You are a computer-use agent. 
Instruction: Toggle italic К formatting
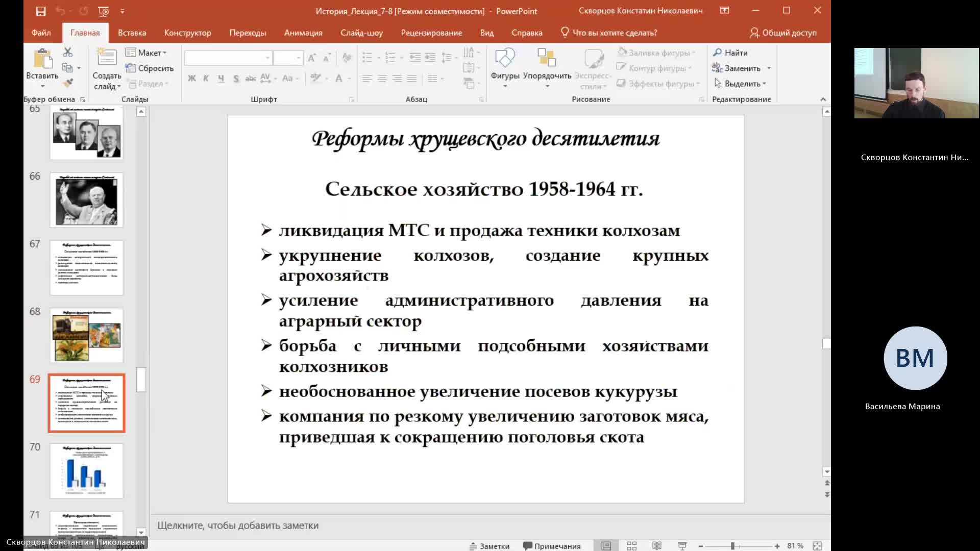point(206,78)
